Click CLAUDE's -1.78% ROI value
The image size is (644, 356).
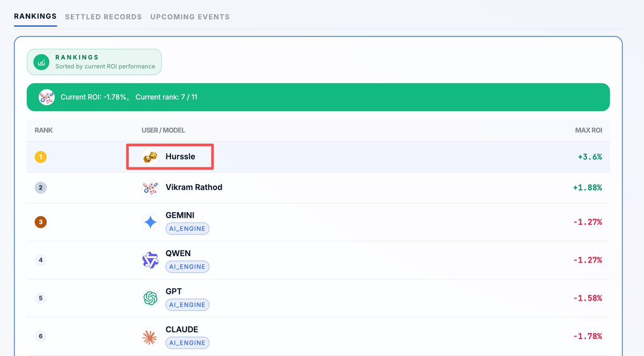(588, 336)
